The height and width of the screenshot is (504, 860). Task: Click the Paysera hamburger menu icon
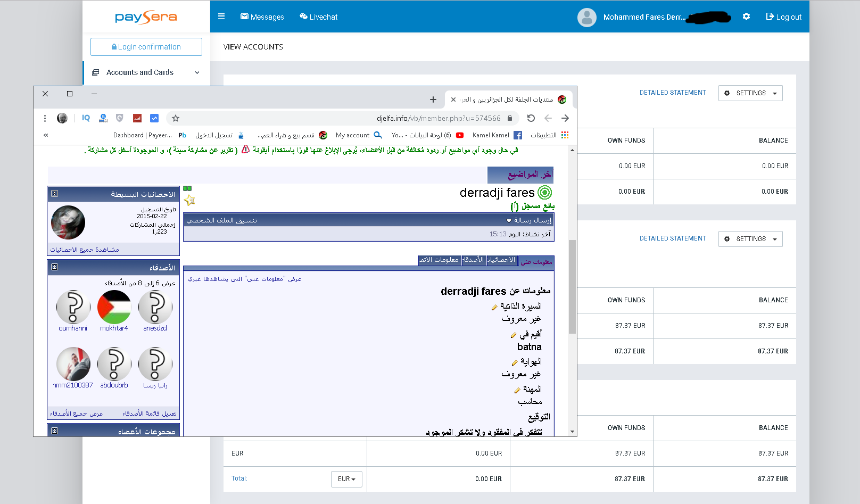click(x=221, y=16)
